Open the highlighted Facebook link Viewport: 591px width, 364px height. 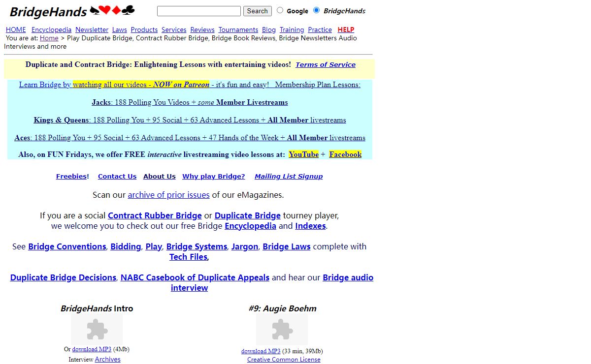click(x=345, y=154)
